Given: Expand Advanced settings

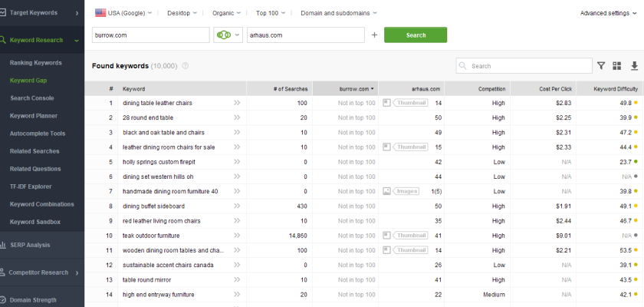Looking at the screenshot, I should click(x=608, y=13).
